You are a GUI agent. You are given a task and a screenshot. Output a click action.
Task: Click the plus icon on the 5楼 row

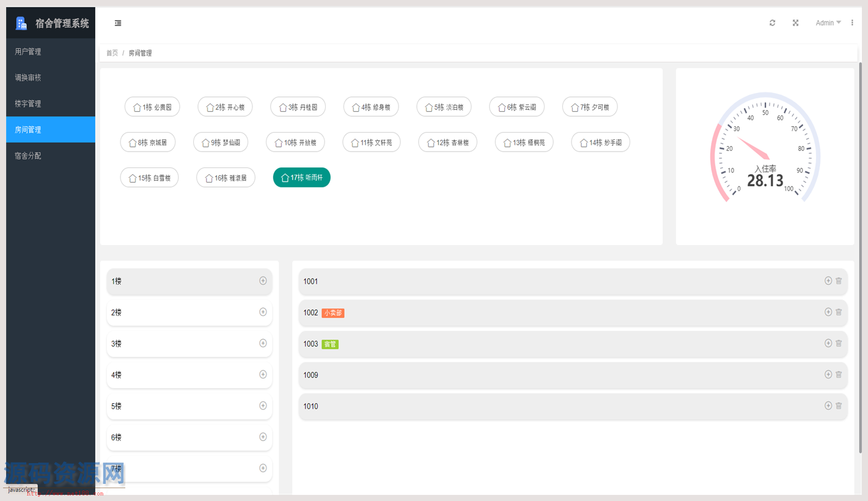(263, 405)
